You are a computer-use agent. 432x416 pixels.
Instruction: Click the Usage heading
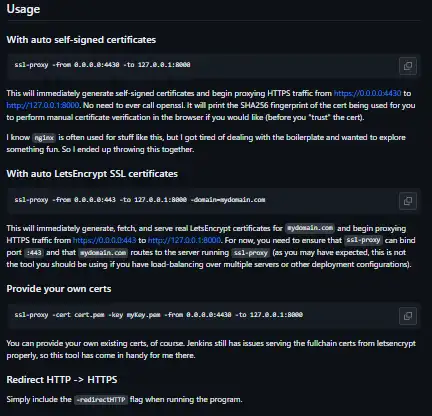coord(23,9)
